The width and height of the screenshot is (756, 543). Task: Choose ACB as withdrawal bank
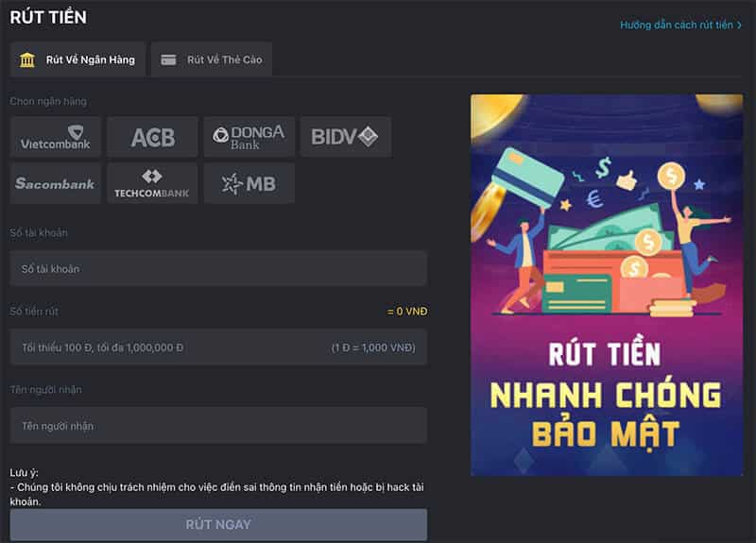(x=152, y=137)
